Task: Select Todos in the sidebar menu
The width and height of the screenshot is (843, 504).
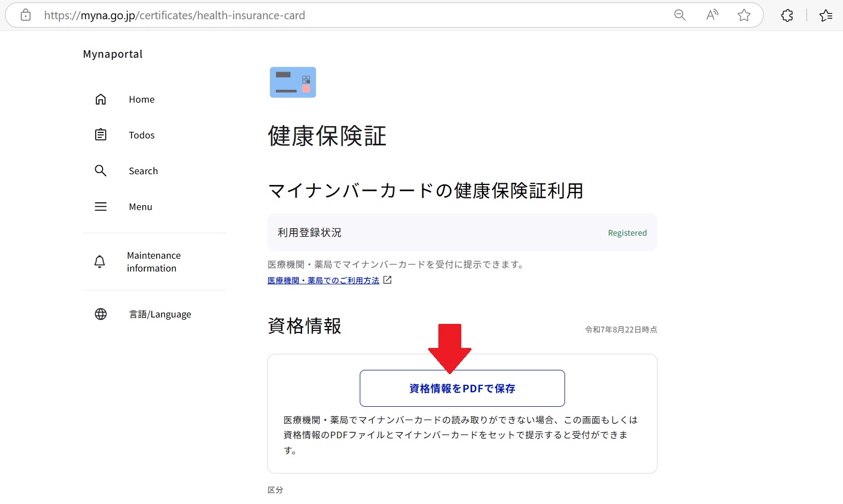Action: tap(142, 135)
